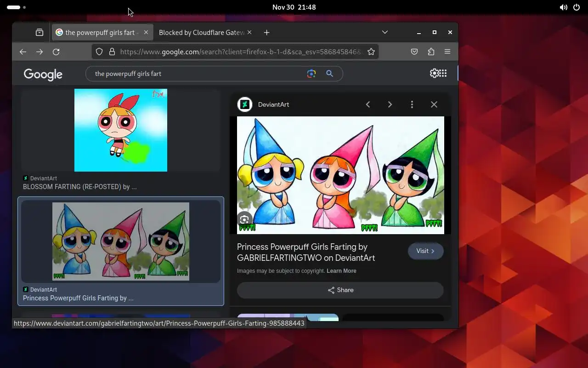
Task: Open the BLOSSOM FARTING thumbnail image
Action: (121, 130)
